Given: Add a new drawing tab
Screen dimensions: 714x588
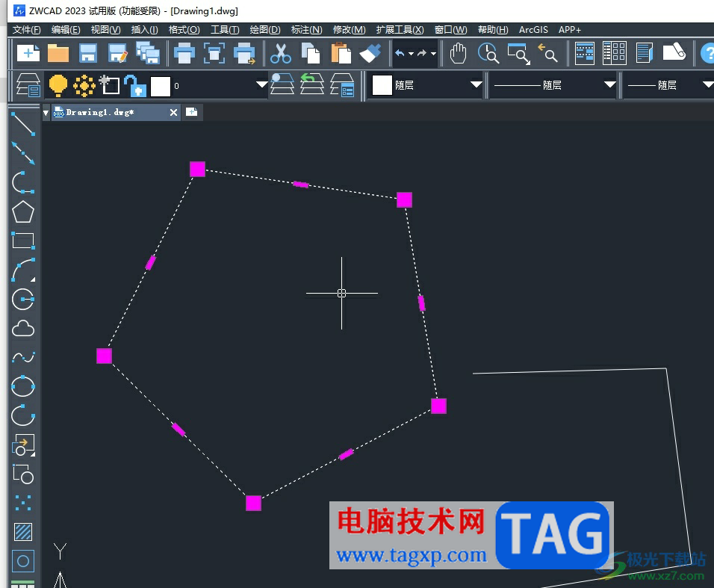Looking at the screenshot, I should click(192, 112).
